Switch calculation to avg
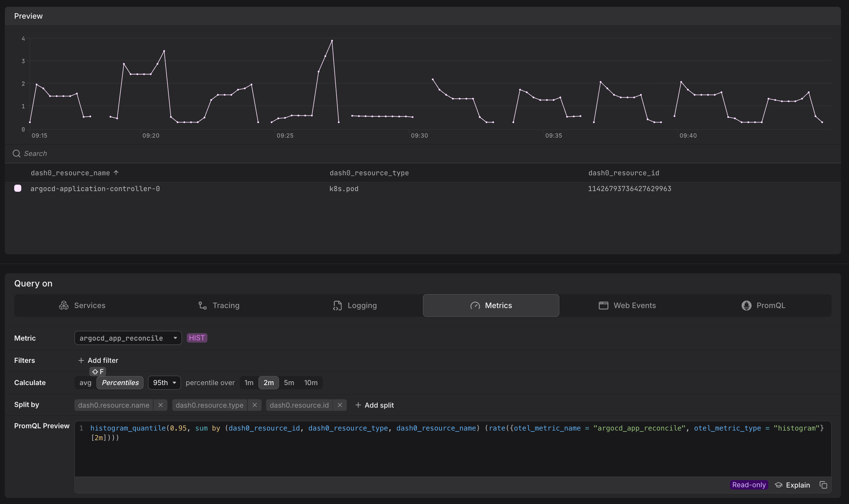Viewport: 849px width, 504px height. tap(85, 383)
